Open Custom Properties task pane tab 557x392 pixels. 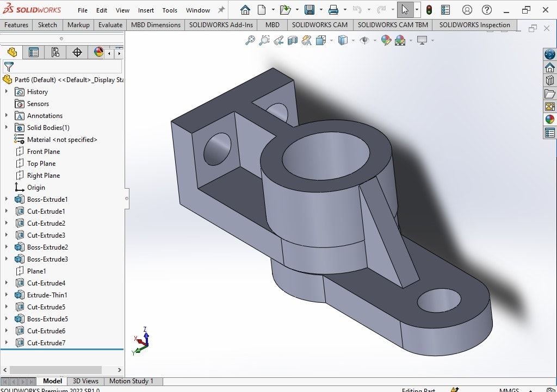coord(549,133)
